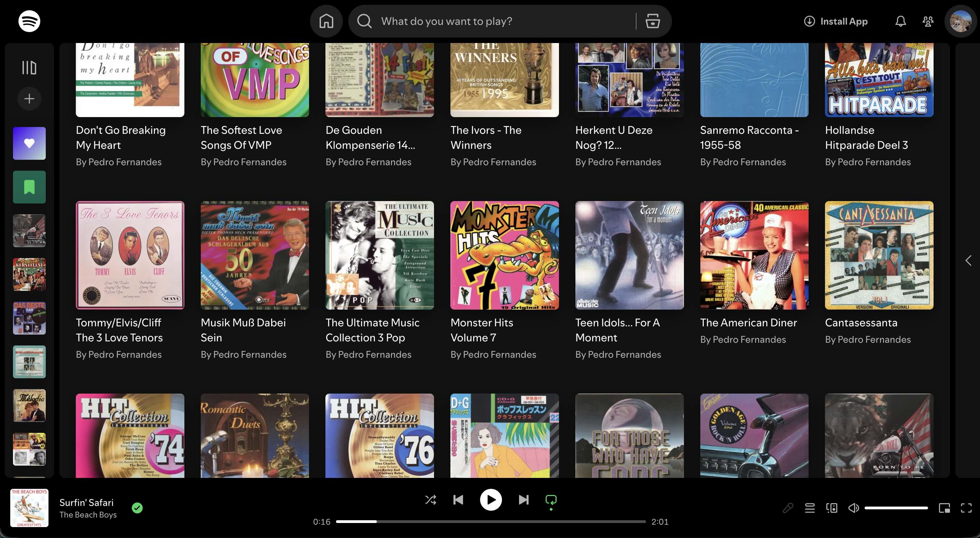The image size is (980, 538).
Task: Open the user profile avatar menu
Action: [960, 21]
